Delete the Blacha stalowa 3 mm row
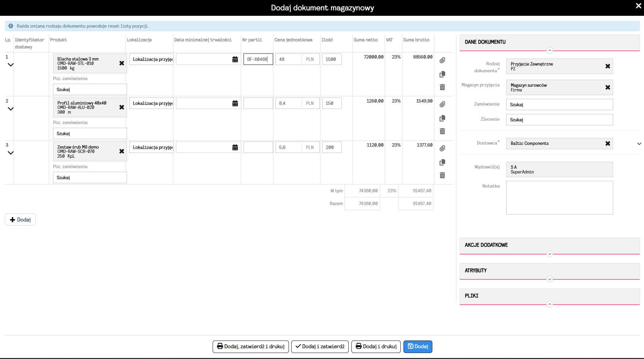The height and width of the screenshot is (359, 644). (x=442, y=87)
